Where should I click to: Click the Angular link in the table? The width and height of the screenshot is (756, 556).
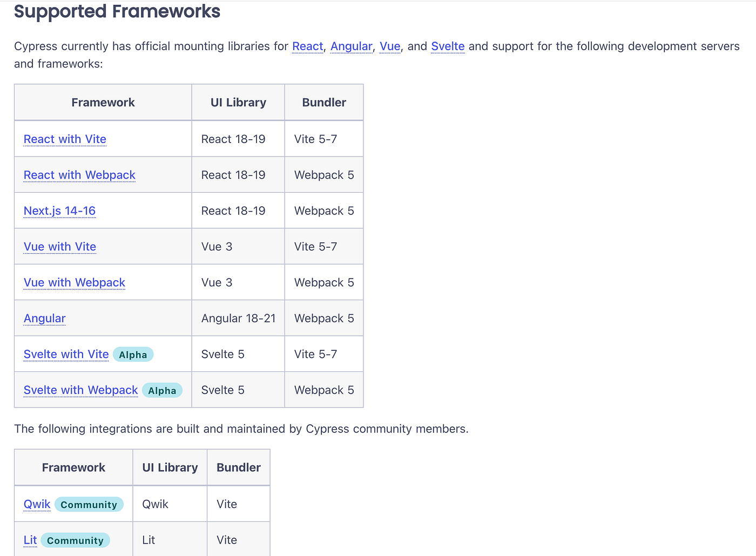[x=45, y=318]
